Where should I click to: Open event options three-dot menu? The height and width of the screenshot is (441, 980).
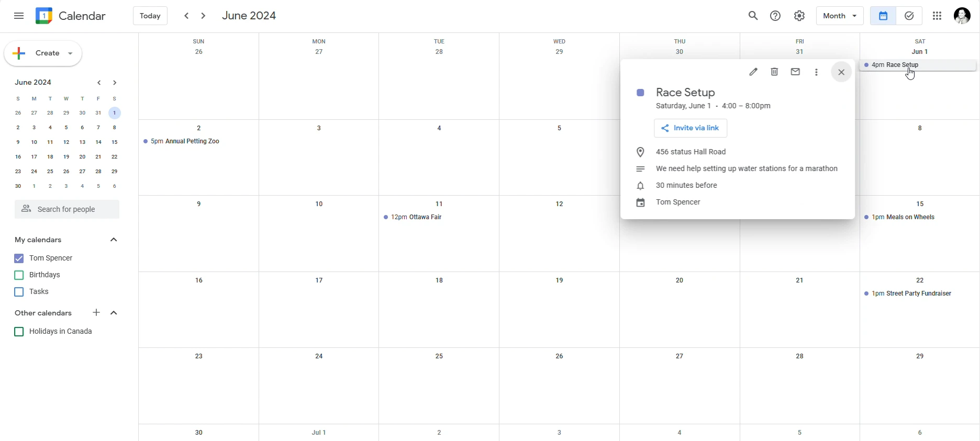[x=817, y=73]
